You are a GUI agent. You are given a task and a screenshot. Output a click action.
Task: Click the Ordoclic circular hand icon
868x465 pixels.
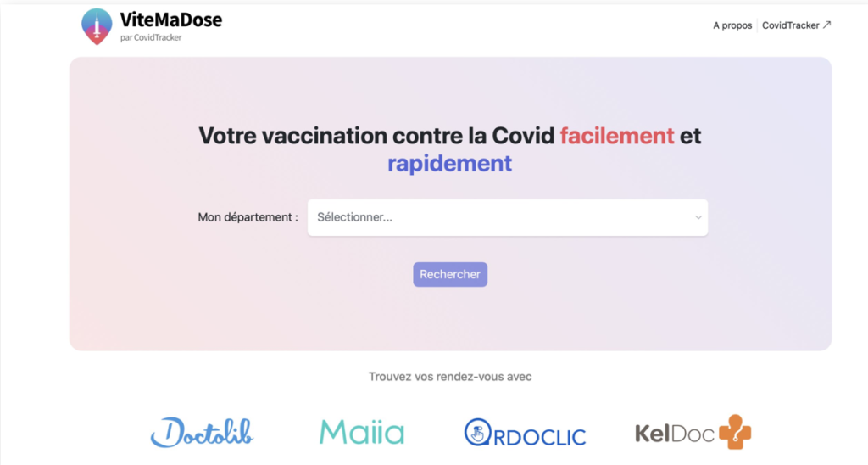tap(478, 432)
